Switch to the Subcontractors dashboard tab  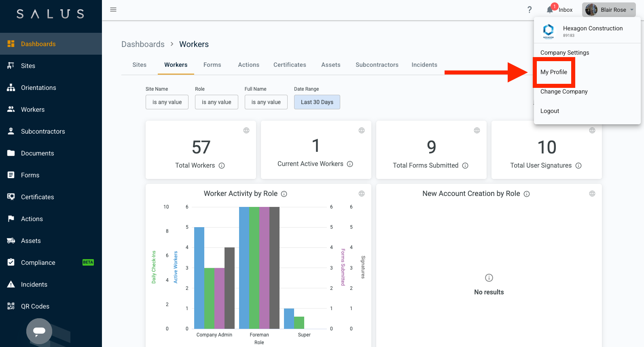377,65
